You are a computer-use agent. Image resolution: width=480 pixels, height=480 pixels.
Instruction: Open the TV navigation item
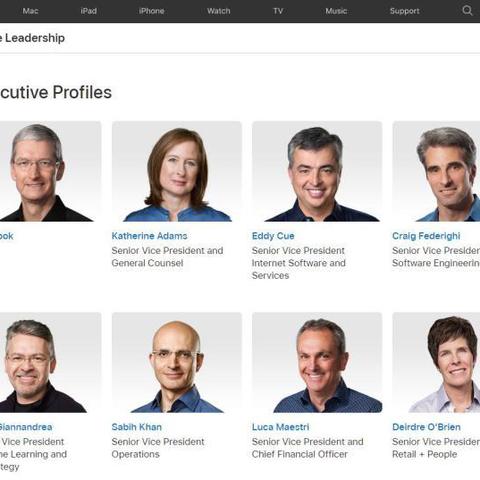(x=278, y=11)
